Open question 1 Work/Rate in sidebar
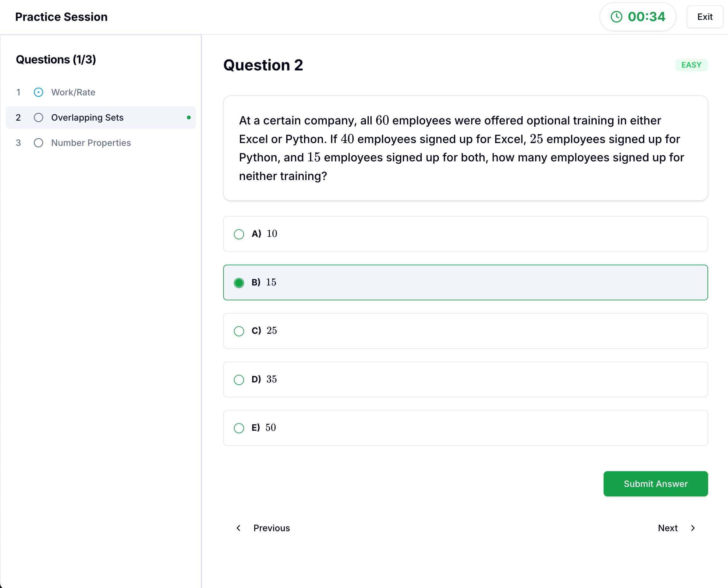Image resolution: width=728 pixels, height=588 pixels. point(73,92)
